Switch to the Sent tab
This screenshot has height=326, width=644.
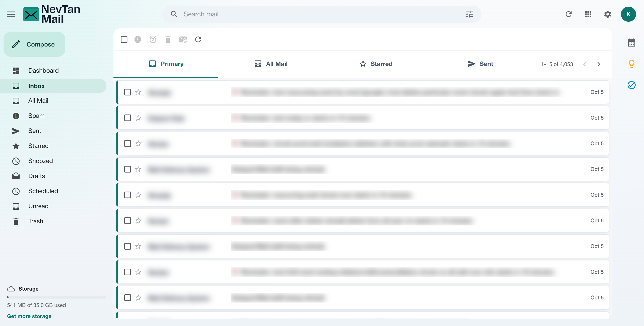pyautogui.click(x=480, y=64)
